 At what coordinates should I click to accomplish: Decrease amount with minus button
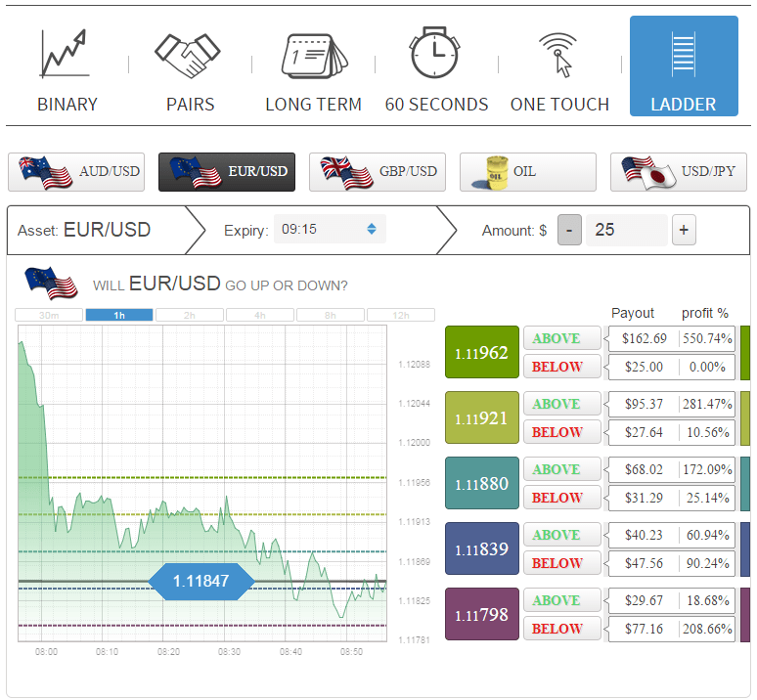point(569,230)
